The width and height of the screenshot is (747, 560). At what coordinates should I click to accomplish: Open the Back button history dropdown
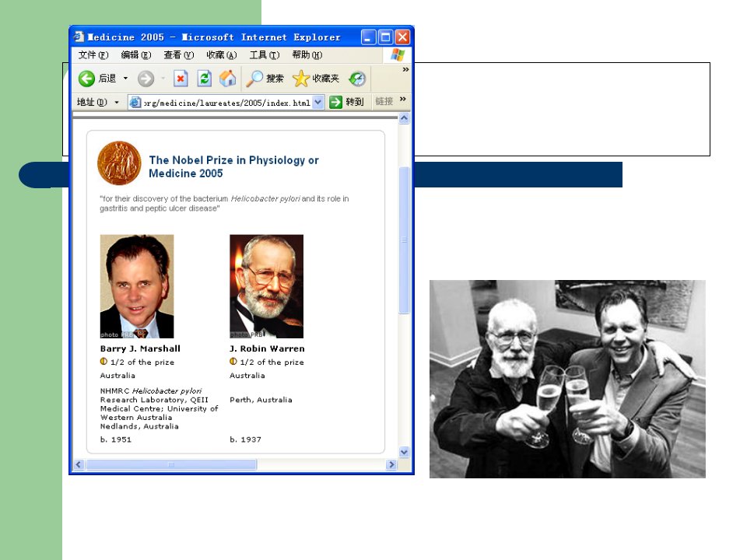point(126,78)
